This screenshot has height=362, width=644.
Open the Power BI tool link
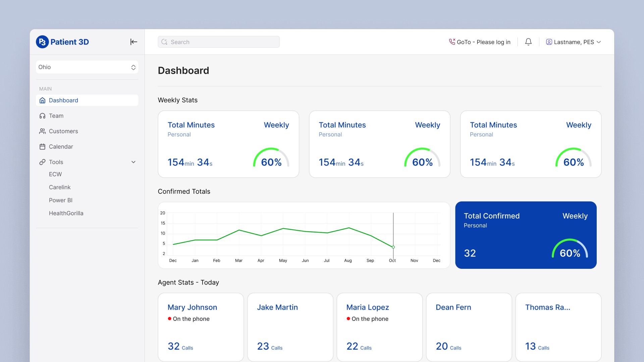[x=61, y=200]
